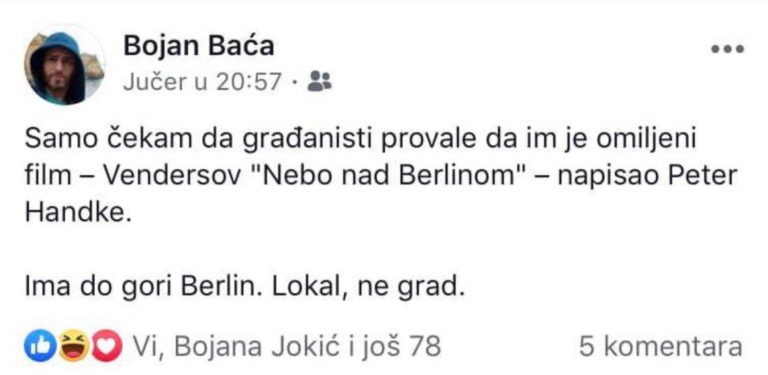Viewport: 768px width, 375px height.
Task: Click the line "Ima do gori Berlin"
Action: click(x=139, y=288)
